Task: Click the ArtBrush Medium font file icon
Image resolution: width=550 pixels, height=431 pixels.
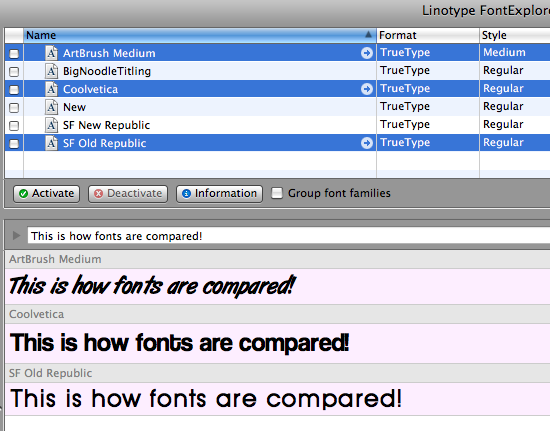Action: pos(52,53)
